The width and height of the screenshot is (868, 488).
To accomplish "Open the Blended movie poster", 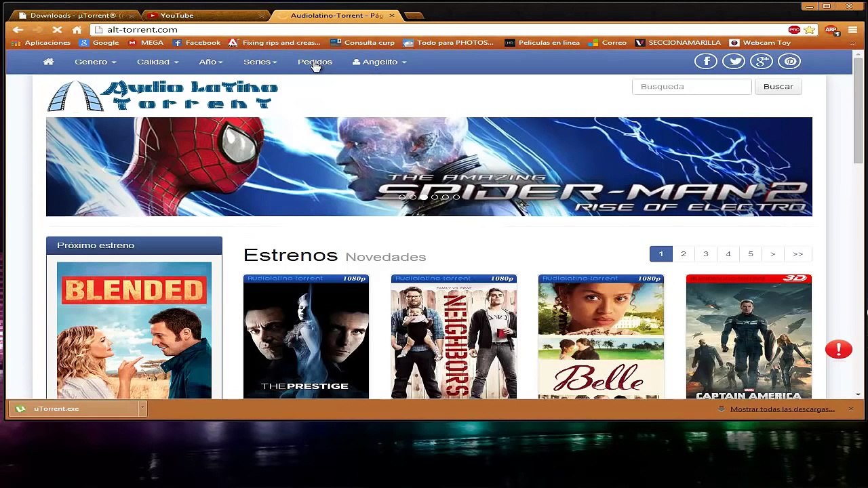I will click(134, 331).
